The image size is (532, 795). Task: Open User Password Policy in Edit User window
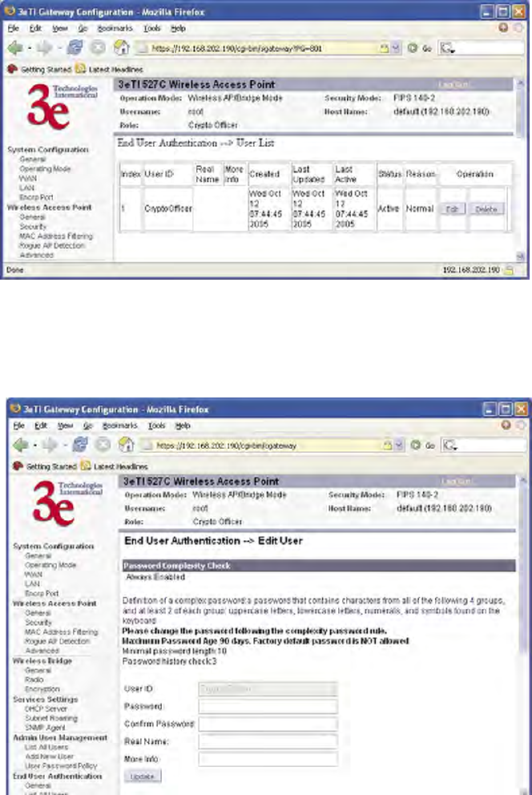[x=61, y=766]
